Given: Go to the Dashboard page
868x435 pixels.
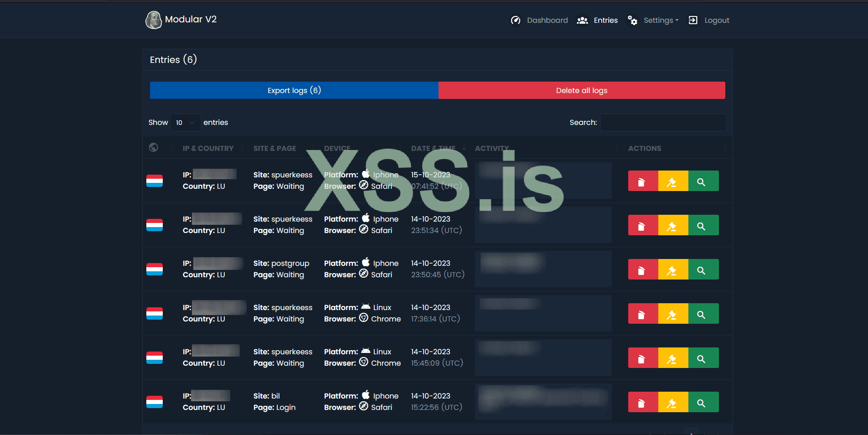Looking at the screenshot, I should (x=540, y=21).
